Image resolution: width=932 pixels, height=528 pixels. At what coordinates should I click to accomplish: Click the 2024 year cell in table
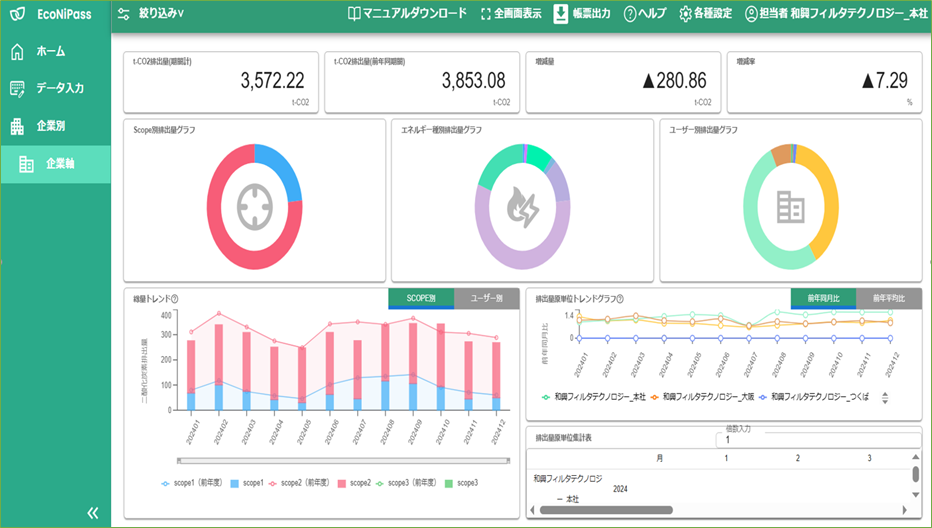click(620, 489)
